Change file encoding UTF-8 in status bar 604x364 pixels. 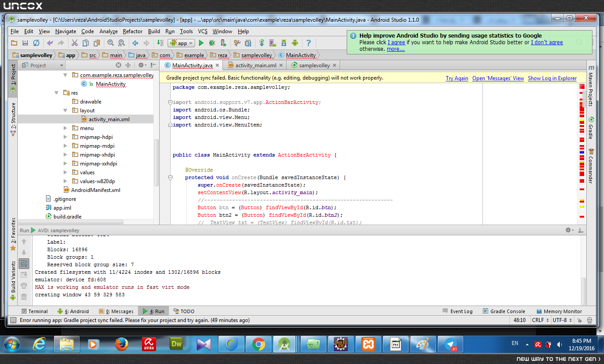(562, 320)
